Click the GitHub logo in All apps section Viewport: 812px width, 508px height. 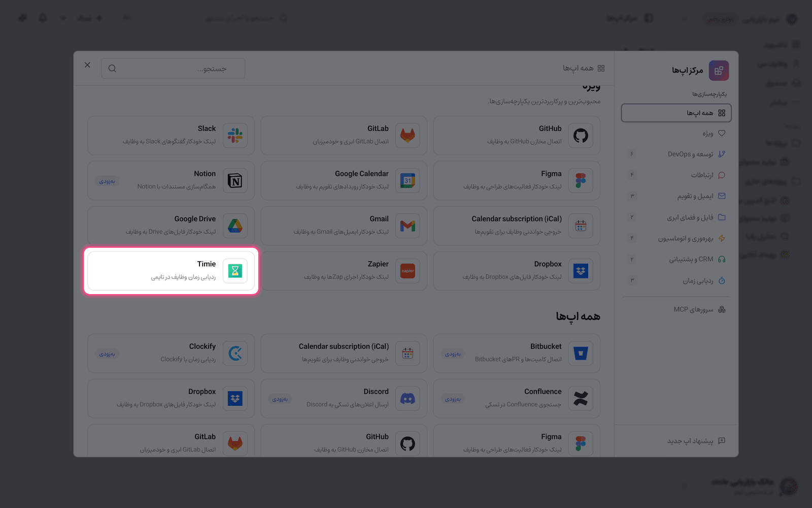[408, 443]
